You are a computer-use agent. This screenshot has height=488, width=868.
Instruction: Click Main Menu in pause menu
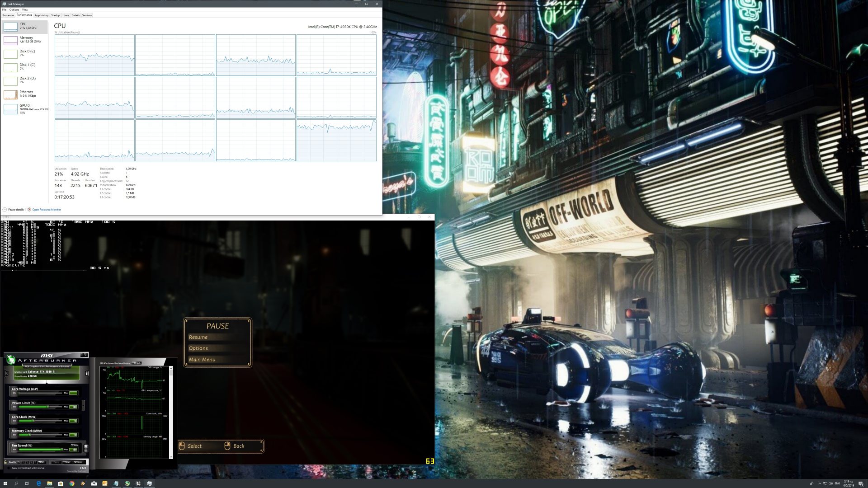point(202,360)
